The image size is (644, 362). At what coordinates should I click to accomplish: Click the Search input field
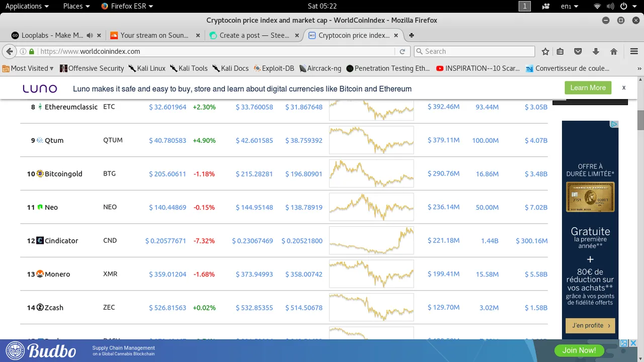[474, 51]
